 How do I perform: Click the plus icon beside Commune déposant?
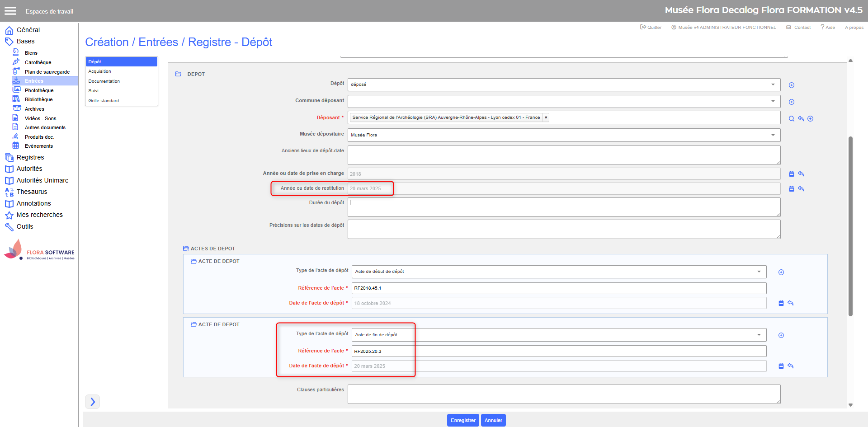point(791,102)
